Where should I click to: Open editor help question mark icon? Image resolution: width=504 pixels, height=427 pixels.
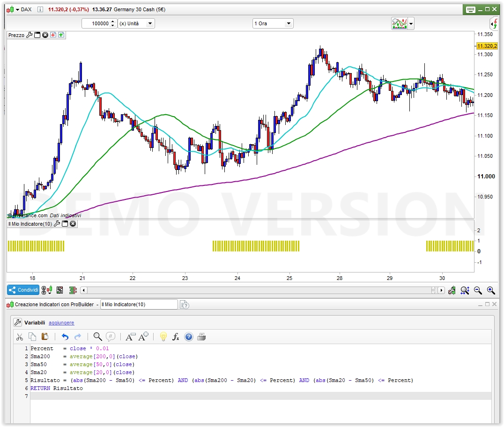[189, 337]
